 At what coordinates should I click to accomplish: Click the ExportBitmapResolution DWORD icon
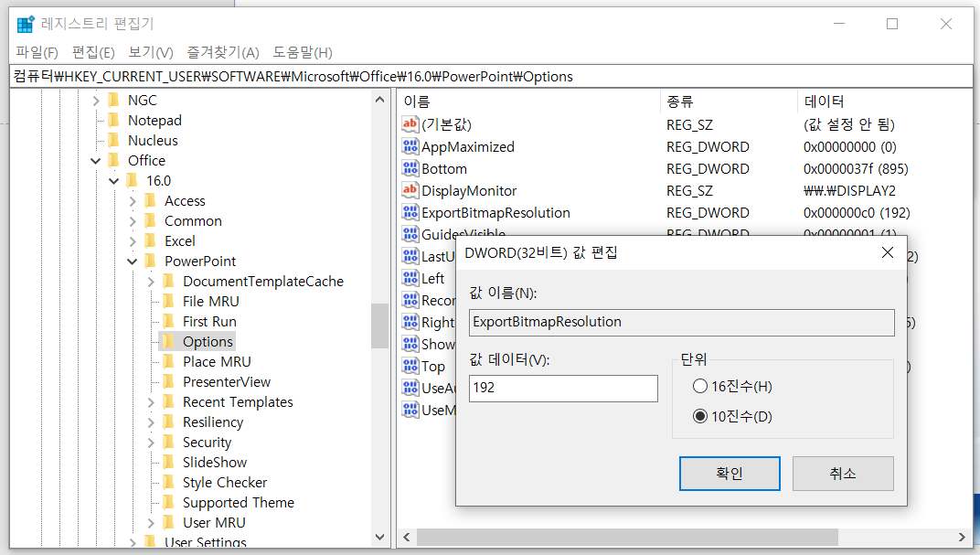[410, 212]
